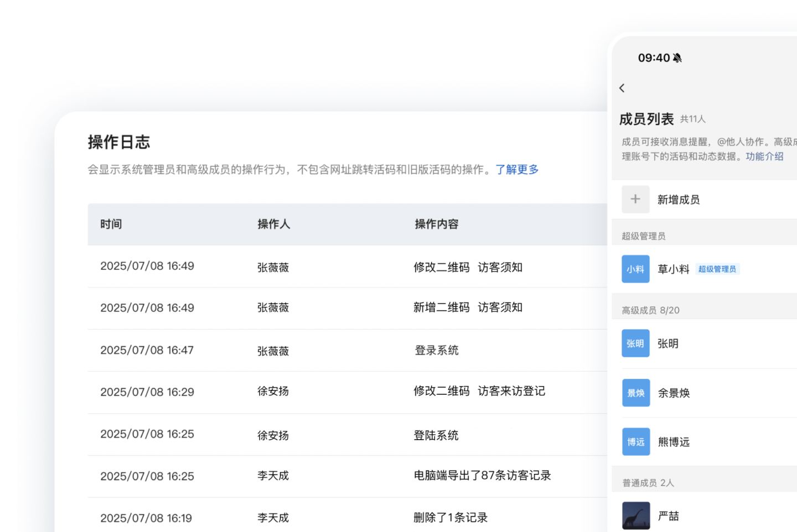
Task: Select member name 张明 in the list
Action: tap(668, 343)
